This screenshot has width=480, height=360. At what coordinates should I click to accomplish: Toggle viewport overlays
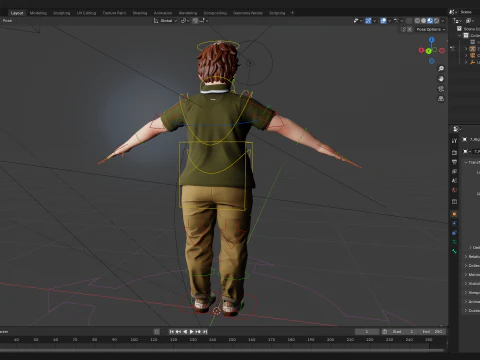point(383,21)
